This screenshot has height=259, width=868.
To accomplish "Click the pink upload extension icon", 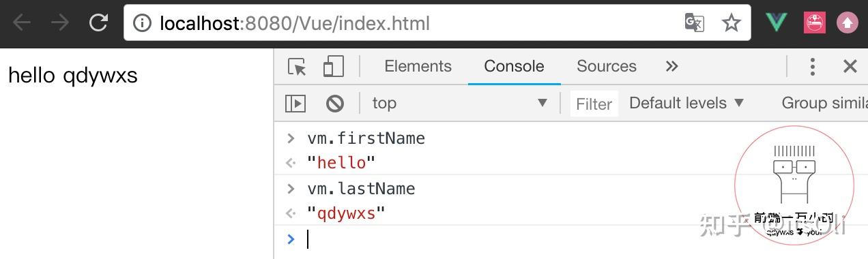I will click(x=848, y=23).
